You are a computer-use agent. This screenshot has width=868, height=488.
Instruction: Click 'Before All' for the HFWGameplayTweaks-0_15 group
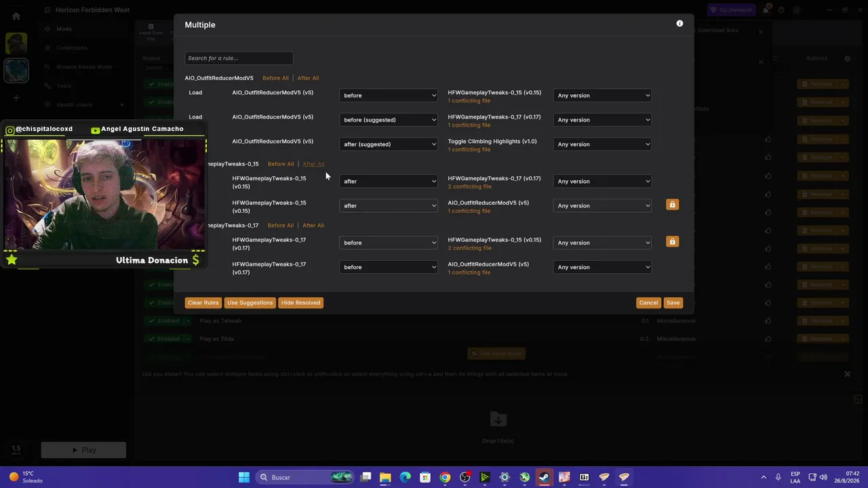281,164
